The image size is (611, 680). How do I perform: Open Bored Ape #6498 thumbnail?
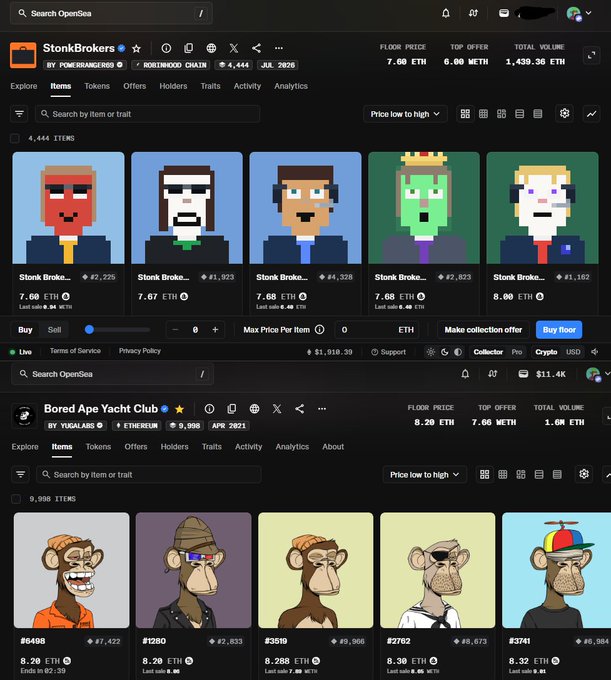click(x=72, y=570)
